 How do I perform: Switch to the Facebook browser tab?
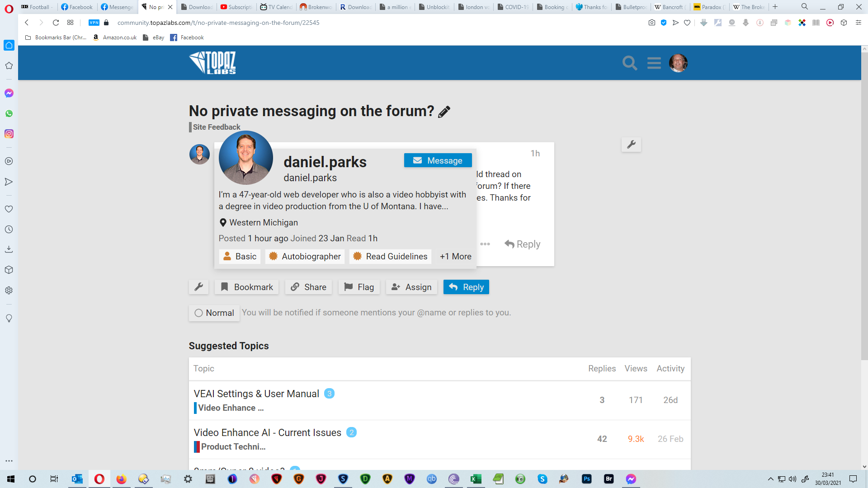pos(77,7)
